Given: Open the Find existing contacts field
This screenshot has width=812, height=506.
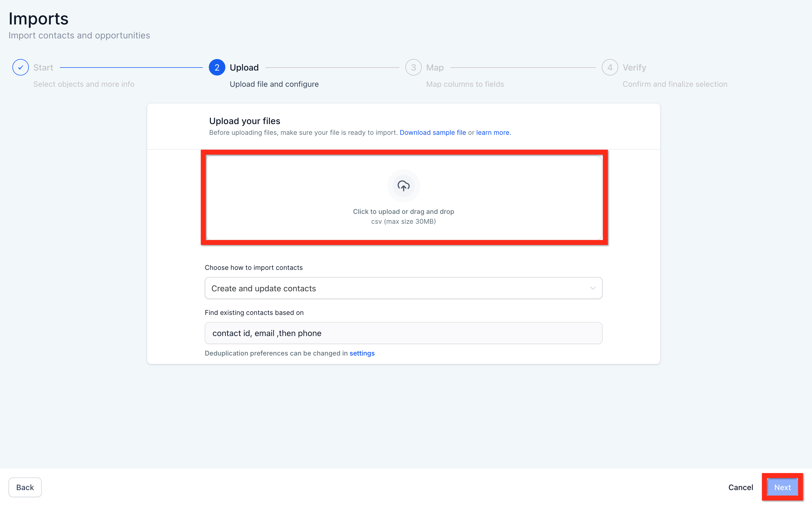Looking at the screenshot, I should click(403, 333).
